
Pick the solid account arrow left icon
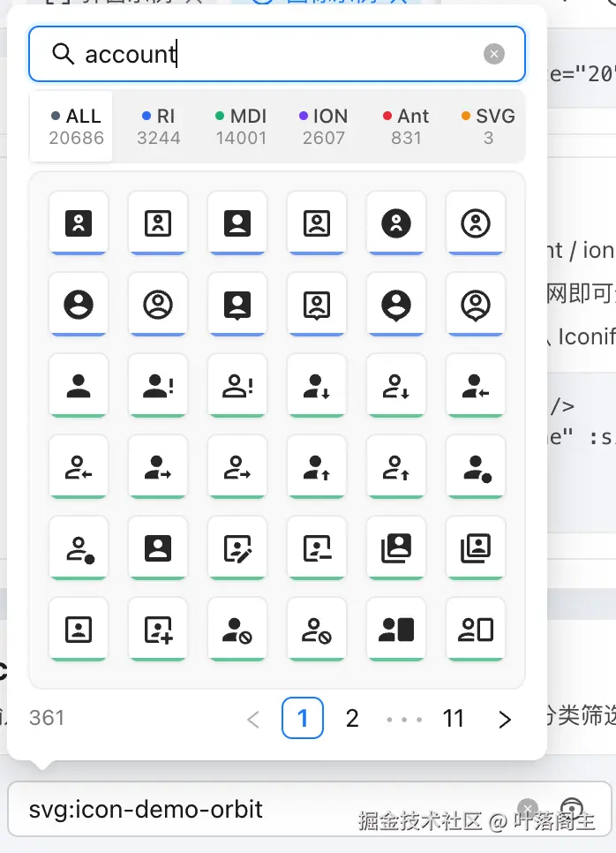(x=475, y=386)
